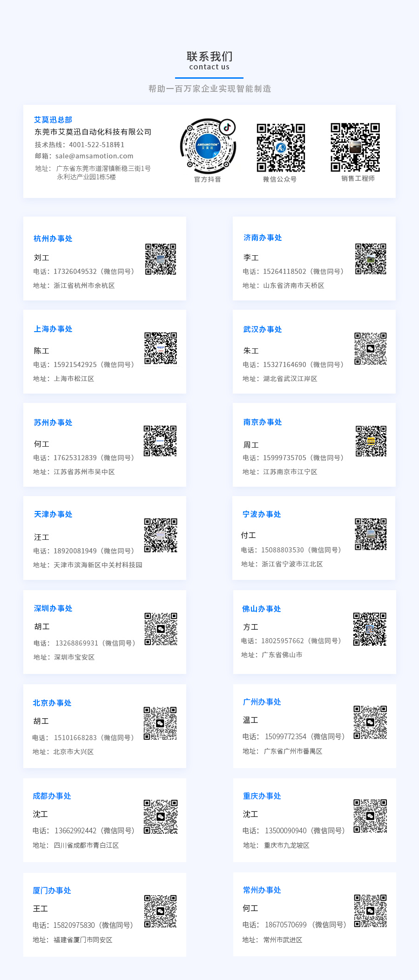Click the email sale@amsamotion.com

(x=95, y=156)
